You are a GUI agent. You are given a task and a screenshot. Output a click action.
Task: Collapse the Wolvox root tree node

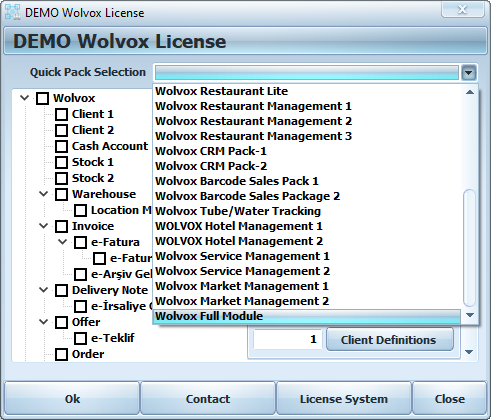[24, 98]
